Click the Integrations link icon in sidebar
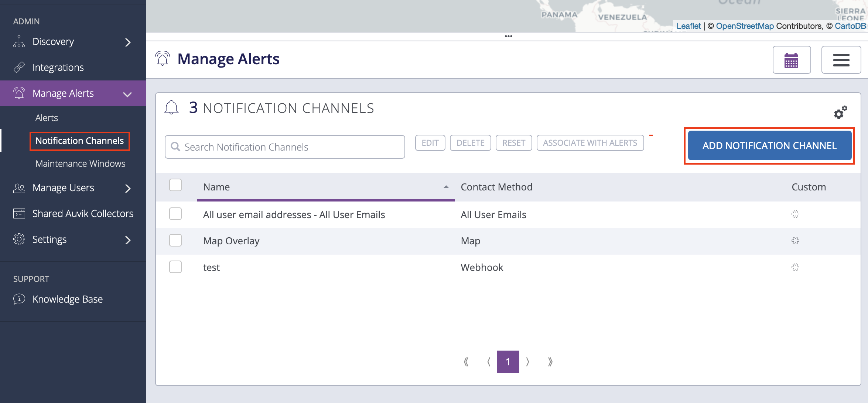This screenshot has height=403, width=868. pyautogui.click(x=19, y=67)
